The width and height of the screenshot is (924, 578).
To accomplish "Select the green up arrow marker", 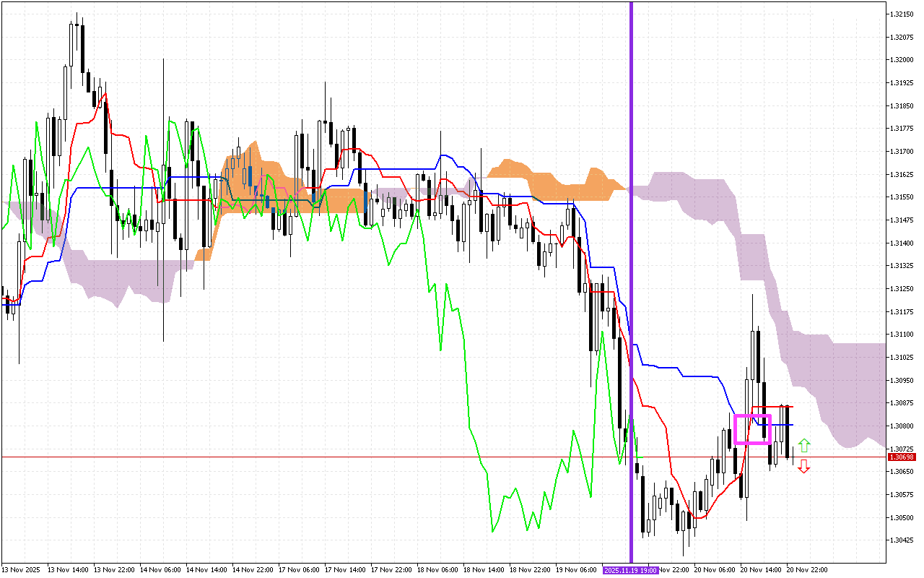I will click(805, 444).
